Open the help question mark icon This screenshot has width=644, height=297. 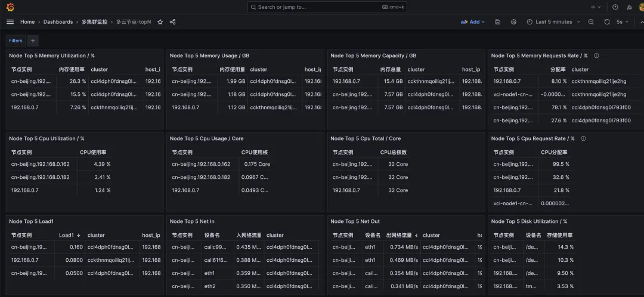point(615,7)
